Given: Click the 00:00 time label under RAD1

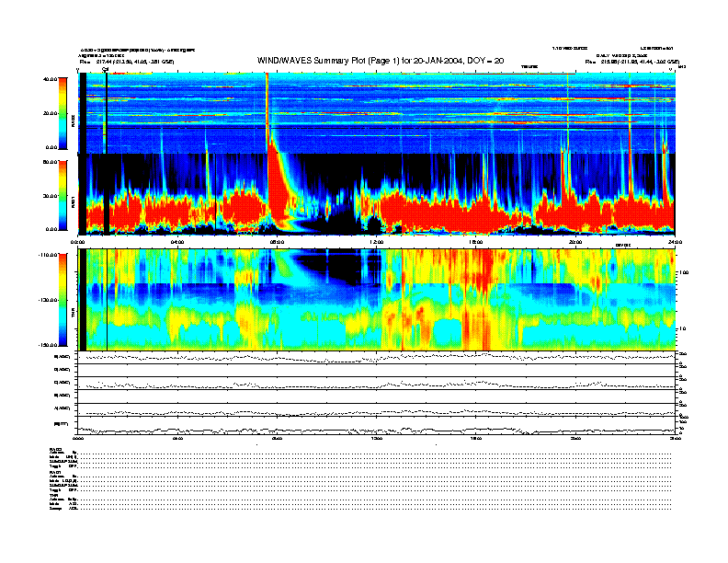Looking at the screenshot, I should pos(79,242).
